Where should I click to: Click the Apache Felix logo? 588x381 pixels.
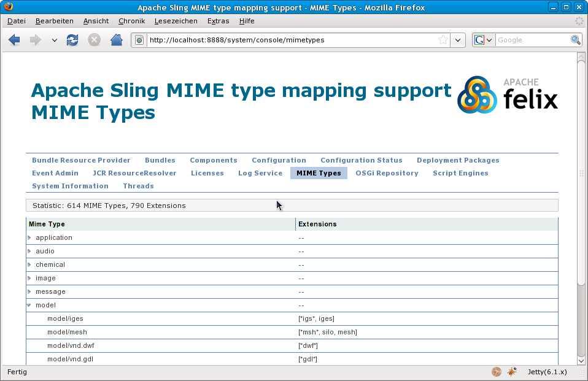[x=508, y=94]
